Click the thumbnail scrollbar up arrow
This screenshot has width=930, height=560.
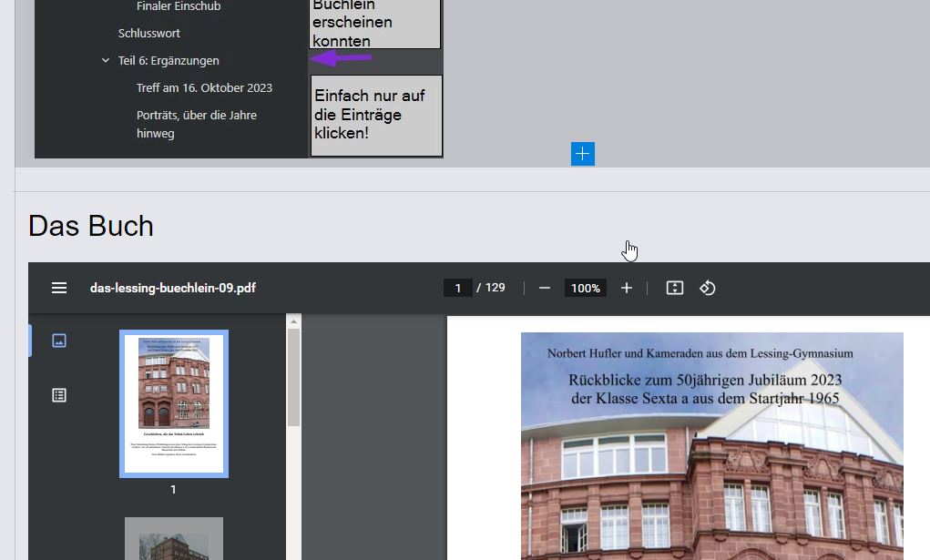[x=293, y=321]
